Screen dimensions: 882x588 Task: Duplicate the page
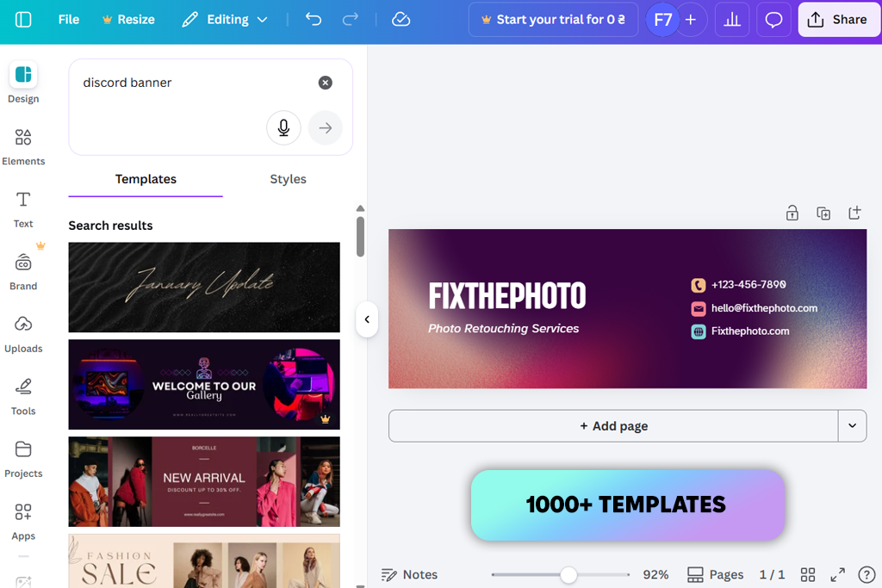pos(823,213)
